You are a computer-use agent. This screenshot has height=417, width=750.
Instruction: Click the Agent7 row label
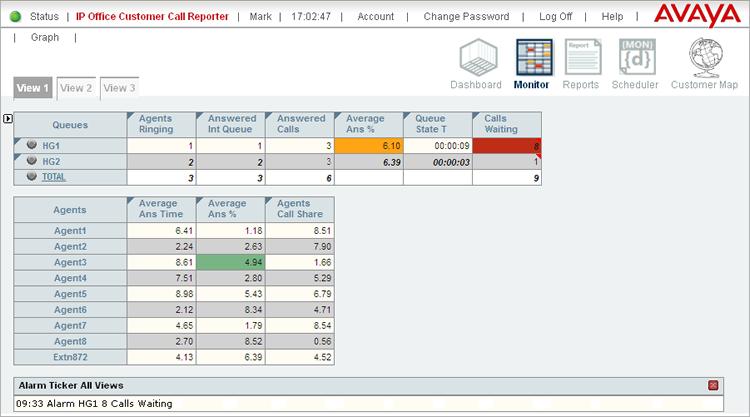(70, 326)
